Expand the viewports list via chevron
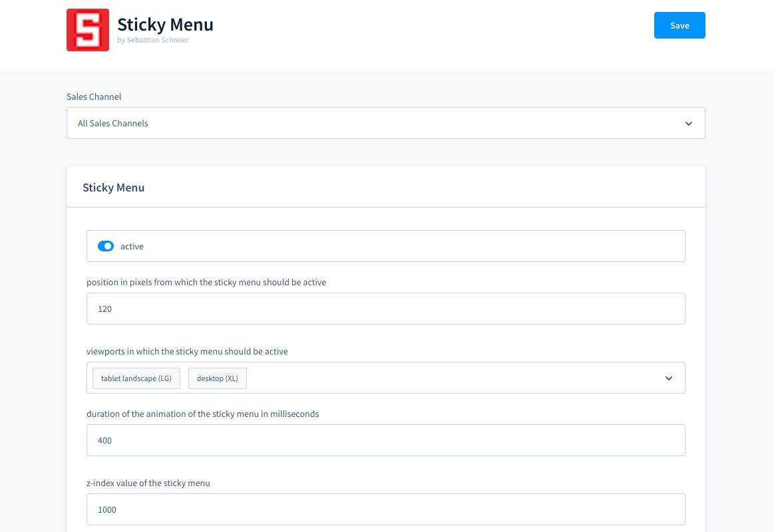This screenshot has width=774, height=532. [669, 378]
